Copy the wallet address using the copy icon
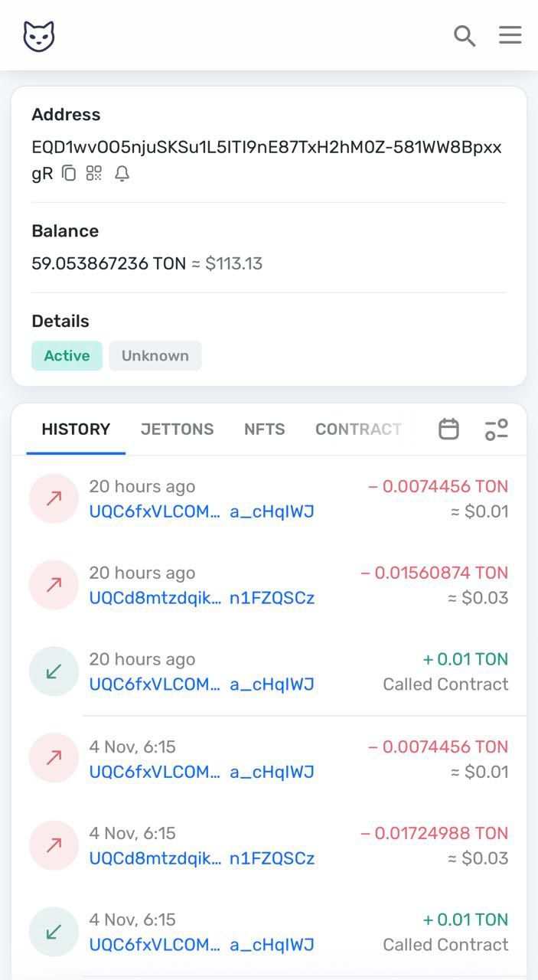This screenshot has height=980, width=538. pyautogui.click(x=68, y=174)
